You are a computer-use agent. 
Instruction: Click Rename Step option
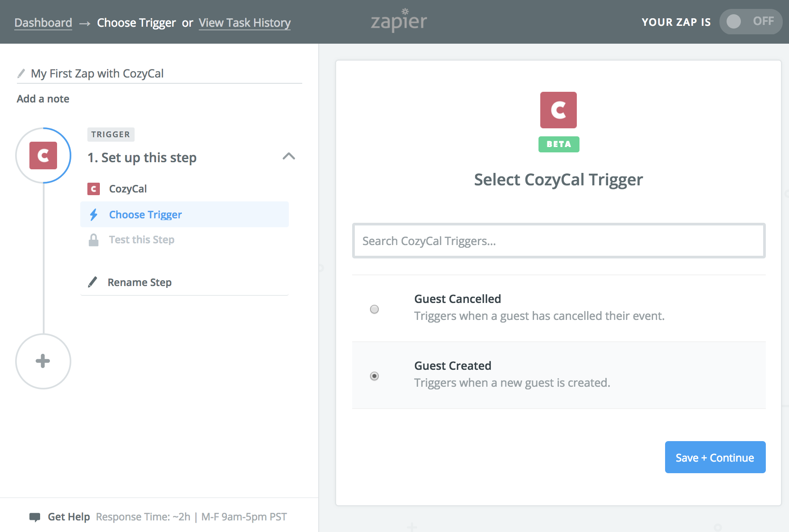[140, 282]
